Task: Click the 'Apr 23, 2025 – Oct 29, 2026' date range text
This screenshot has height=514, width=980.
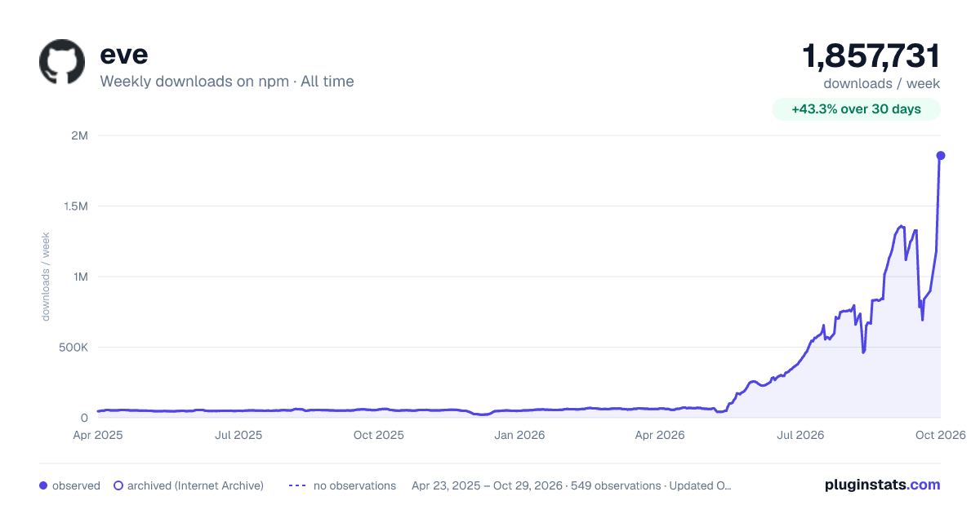Action: tap(488, 485)
